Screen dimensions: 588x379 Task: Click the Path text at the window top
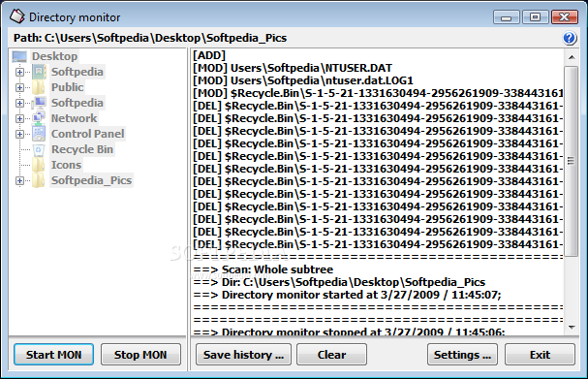(x=150, y=38)
